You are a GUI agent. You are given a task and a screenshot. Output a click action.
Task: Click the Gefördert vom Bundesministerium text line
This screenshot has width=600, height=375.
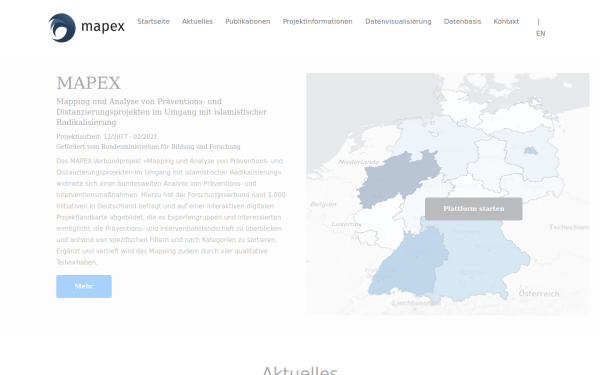coord(148,147)
